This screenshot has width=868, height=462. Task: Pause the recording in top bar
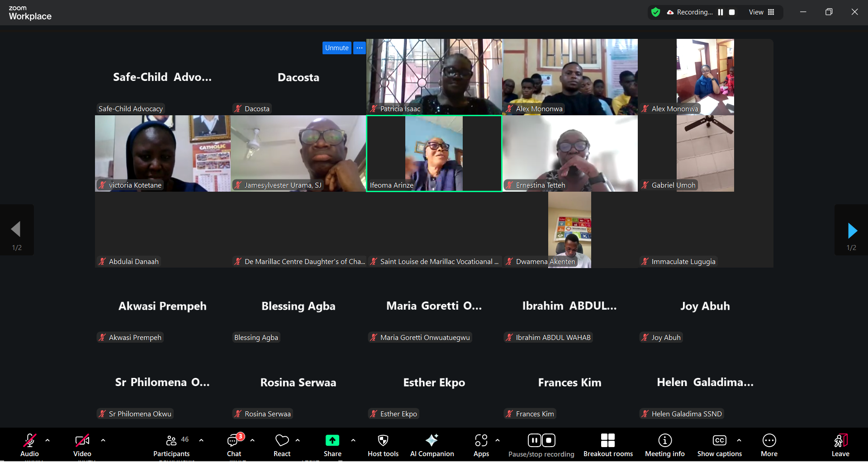(x=721, y=12)
